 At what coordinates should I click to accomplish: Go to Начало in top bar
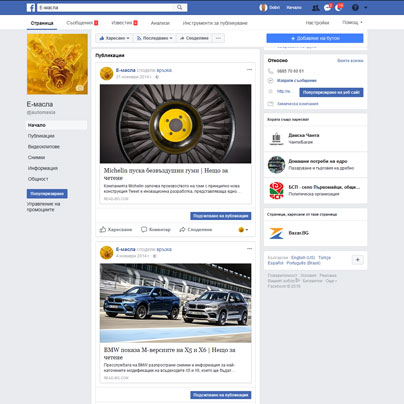(x=294, y=7)
